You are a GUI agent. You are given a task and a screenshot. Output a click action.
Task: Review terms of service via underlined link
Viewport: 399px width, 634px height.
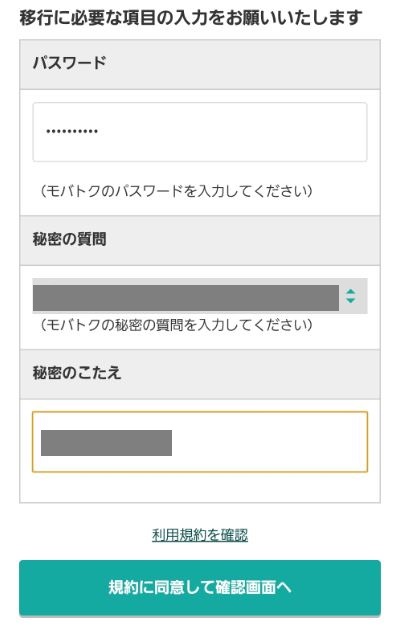200,535
